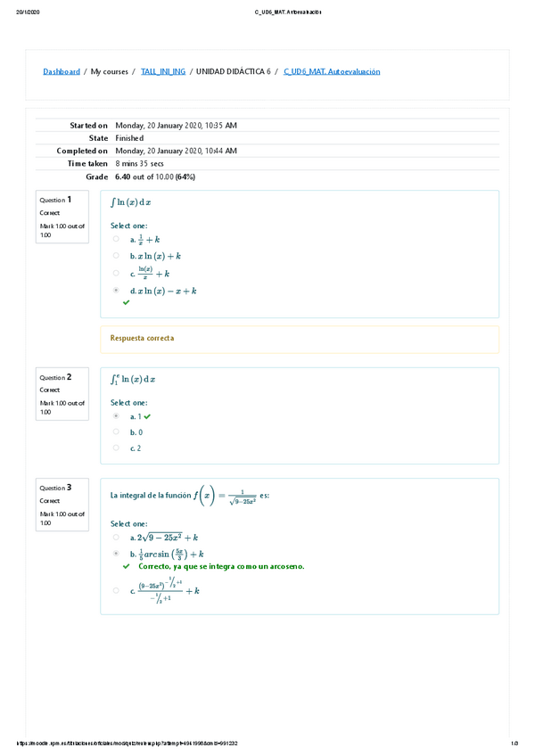The height and width of the screenshot is (756, 535).
Task: Click the 'My courses' breadcrumb text
Action: (x=110, y=71)
